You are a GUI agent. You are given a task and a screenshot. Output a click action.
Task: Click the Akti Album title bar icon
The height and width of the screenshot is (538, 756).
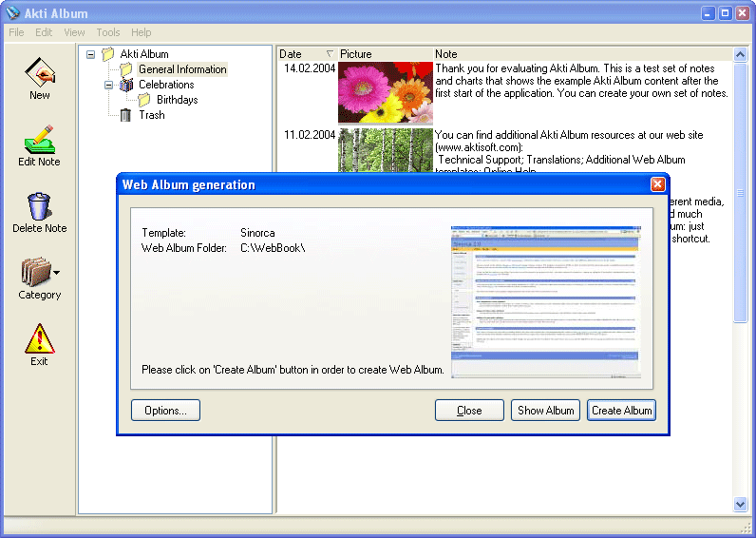click(13, 13)
